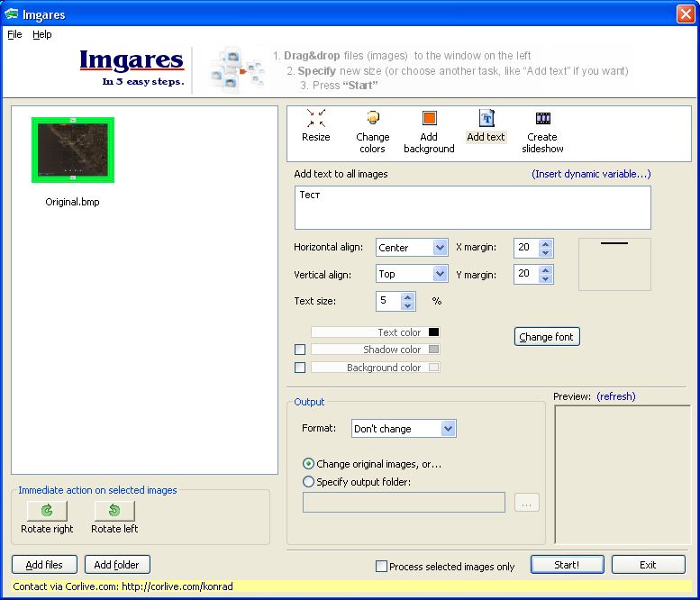This screenshot has height=600, width=700.
Task: Open the File menu
Action: tap(14, 34)
